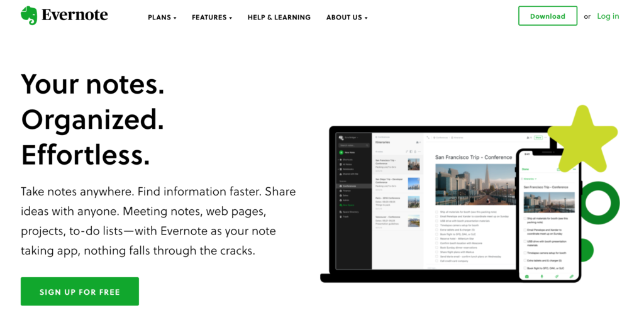The image size is (644, 318).
Task: Check 'Reserve hotel' item on laptop
Action: (x=436, y=238)
